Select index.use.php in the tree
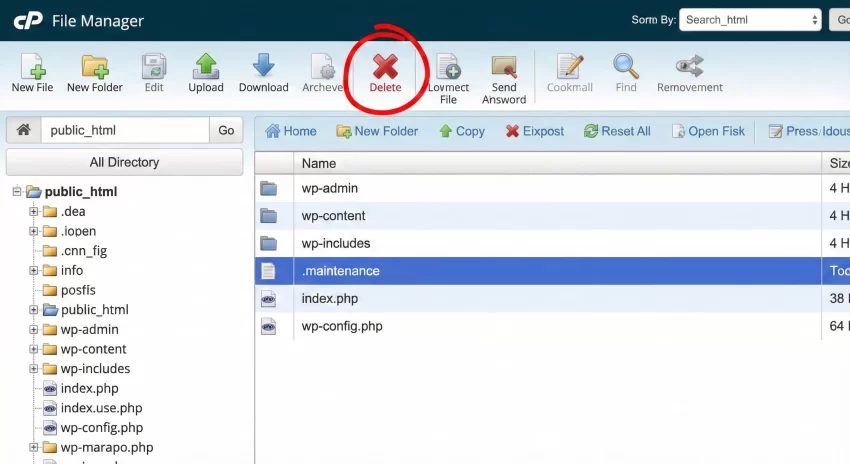 (x=92, y=408)
